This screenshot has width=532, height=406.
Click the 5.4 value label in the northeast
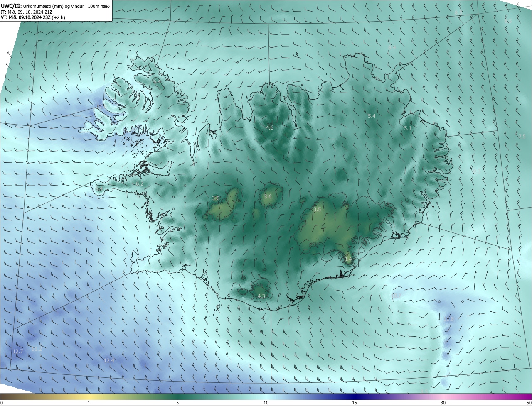click(372, 116)
